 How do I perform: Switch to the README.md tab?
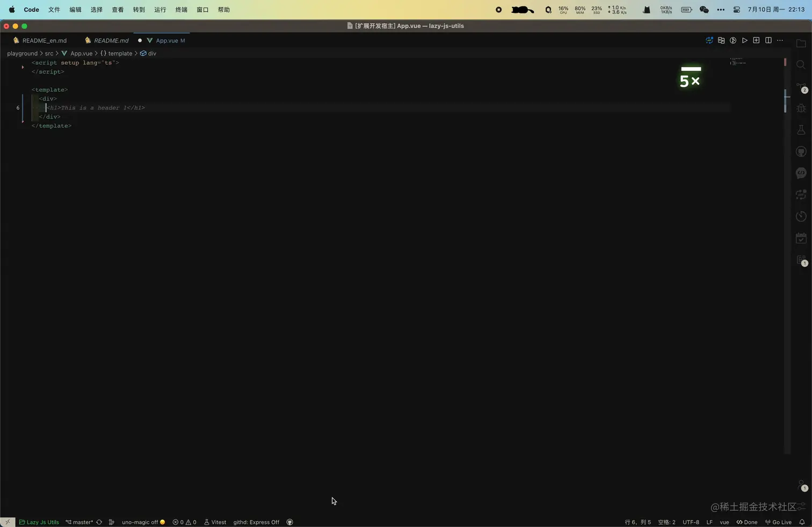(111, 40)
